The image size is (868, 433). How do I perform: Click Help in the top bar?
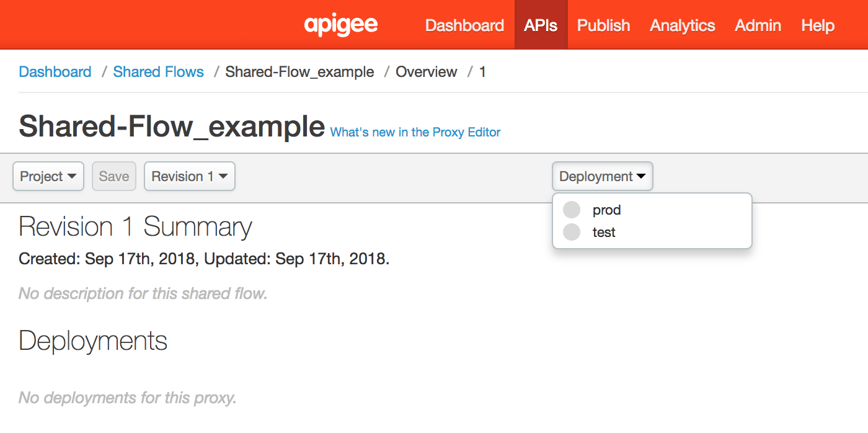pyautogui.click(x=817, y=25)
